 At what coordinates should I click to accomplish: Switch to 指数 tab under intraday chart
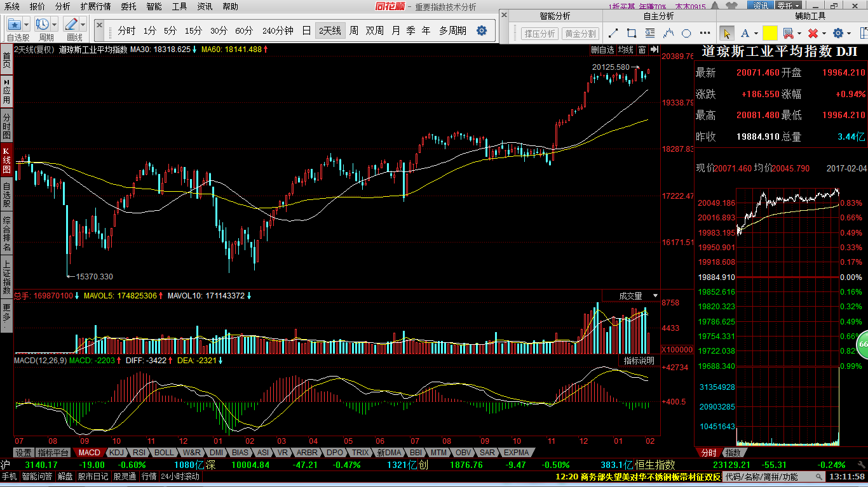(x=733, y=453)
